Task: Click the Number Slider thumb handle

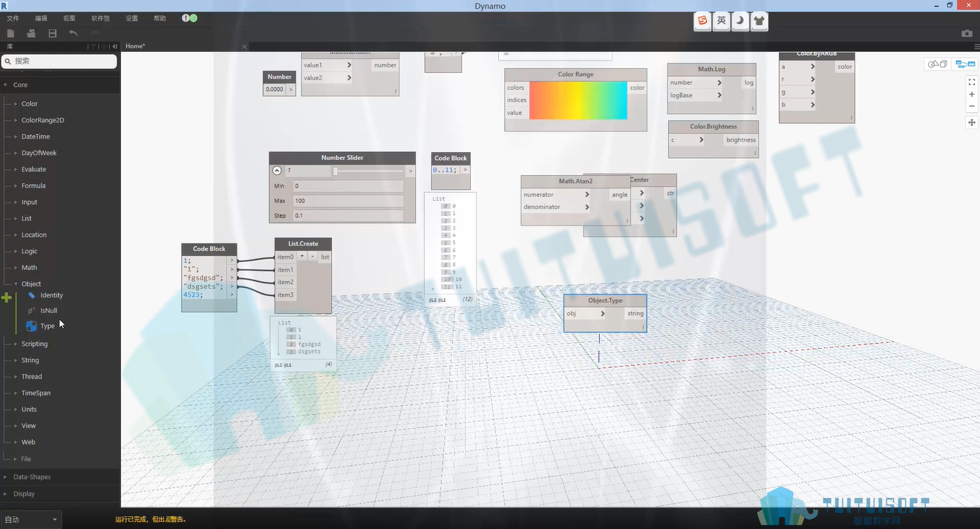Action: pyautogui.click(x=336, y=171)
